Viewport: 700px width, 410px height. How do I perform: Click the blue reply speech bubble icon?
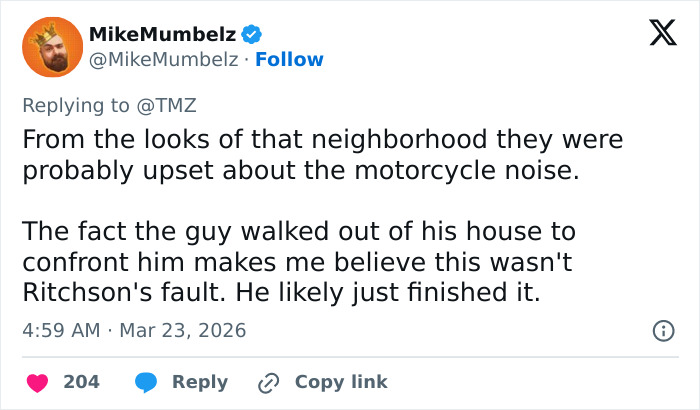[147, 382]
